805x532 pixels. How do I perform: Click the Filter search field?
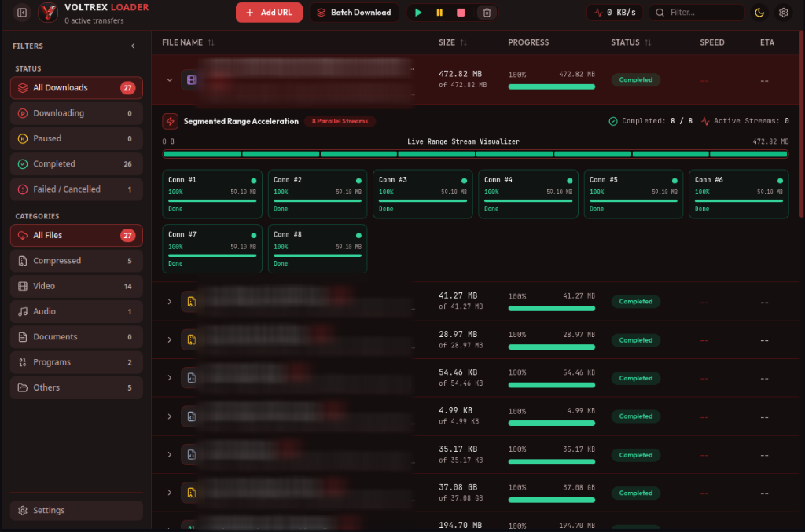[x=697, y=13]
